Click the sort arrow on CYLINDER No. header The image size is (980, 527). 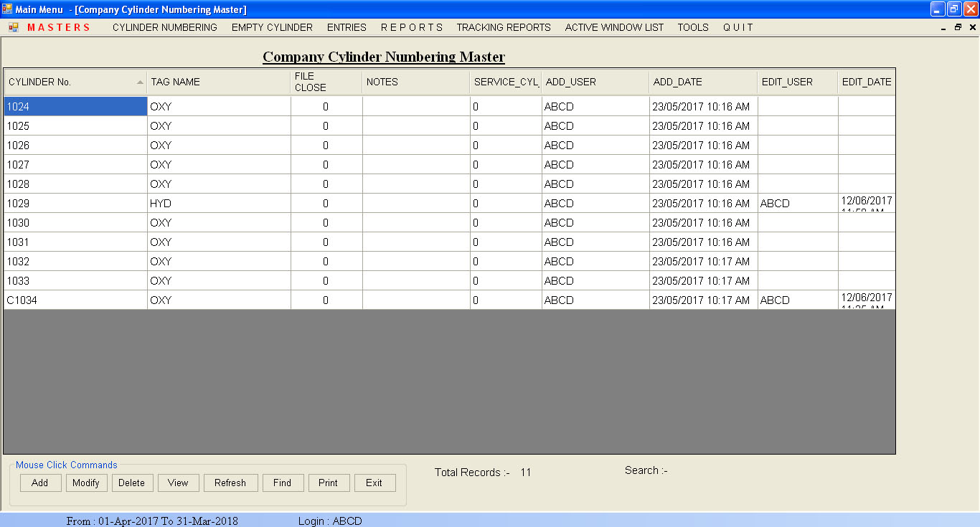[x=141, y=81]
